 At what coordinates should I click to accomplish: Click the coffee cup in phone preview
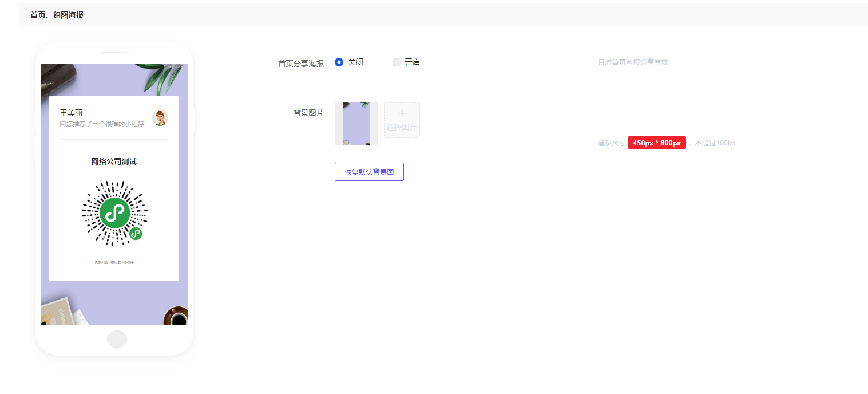tap(176, 317)
